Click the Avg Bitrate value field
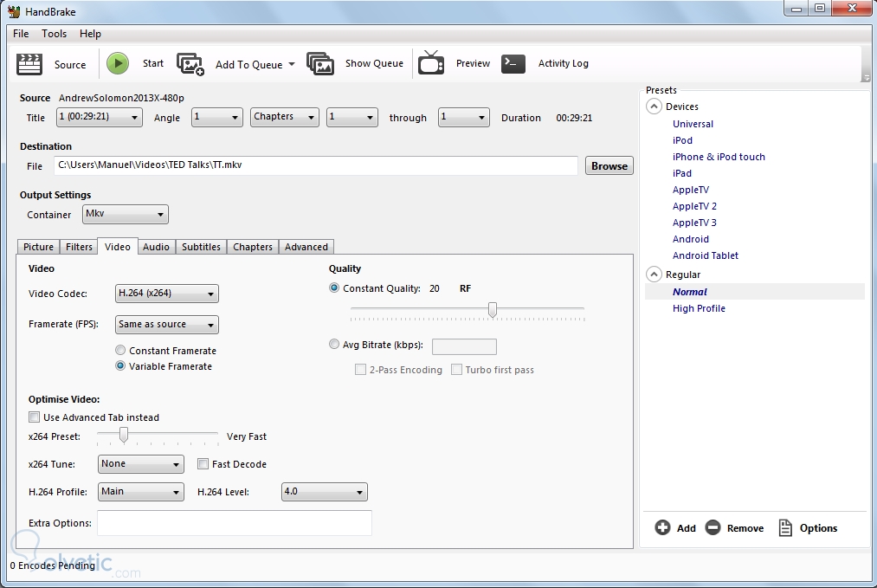 (464, 346)
